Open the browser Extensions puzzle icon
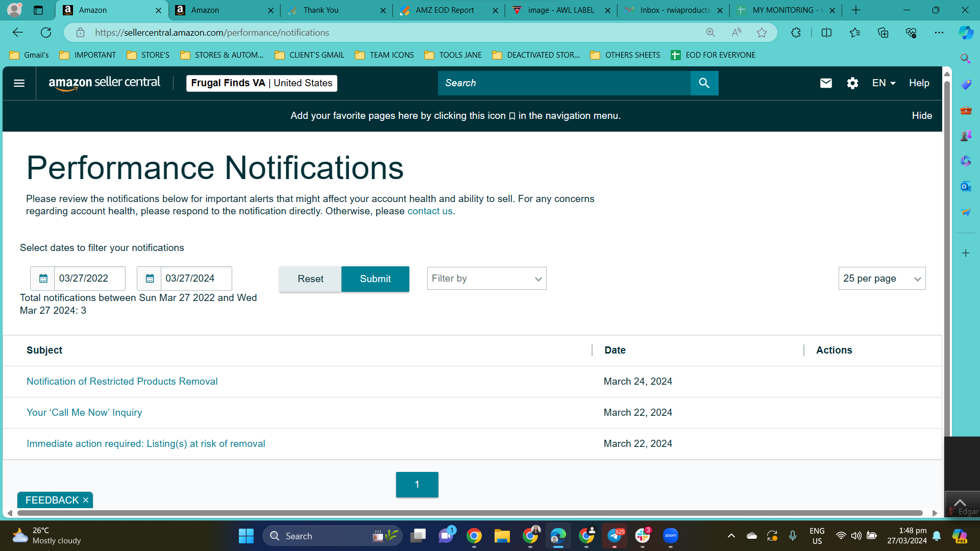 796,33
